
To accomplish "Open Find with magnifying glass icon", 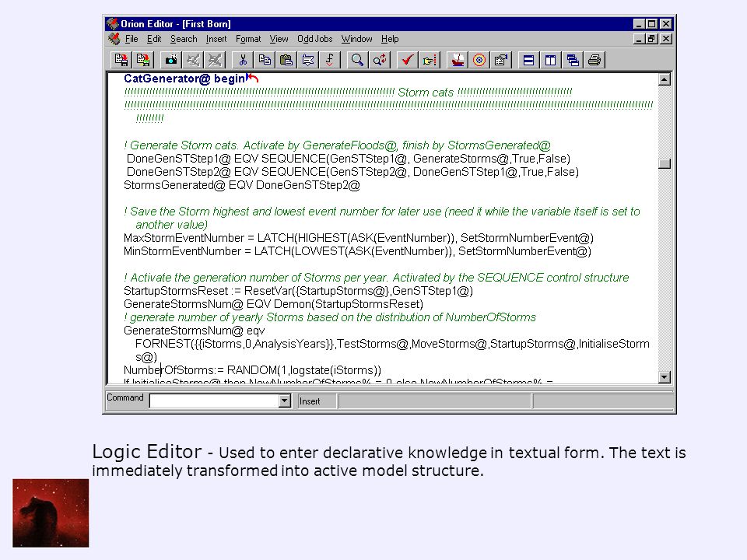I will (357, 60).
